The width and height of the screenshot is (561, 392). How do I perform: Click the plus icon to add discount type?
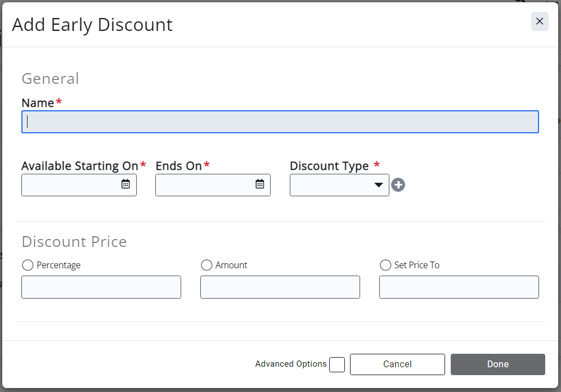(x=398, y=184)
